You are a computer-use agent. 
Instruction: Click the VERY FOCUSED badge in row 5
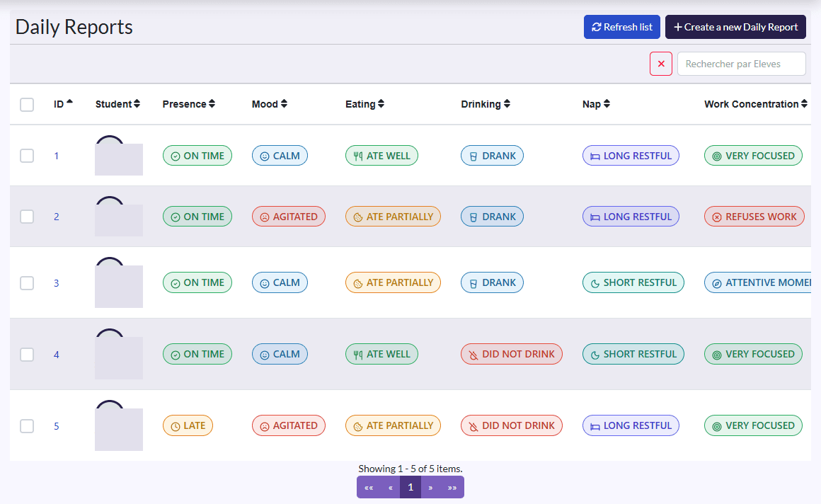754,425
